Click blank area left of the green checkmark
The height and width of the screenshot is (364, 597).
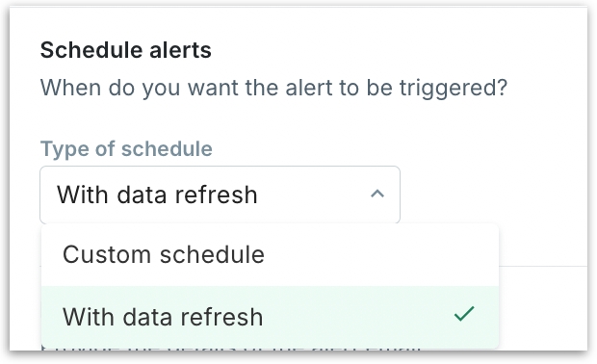coord(358,317)
